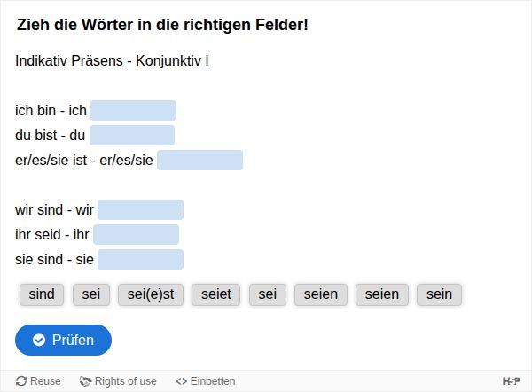This screenshot has height=392, width=532.
Task: Click the blank field after 'ich bin - ich'
Action: click(x=133, y=110)
